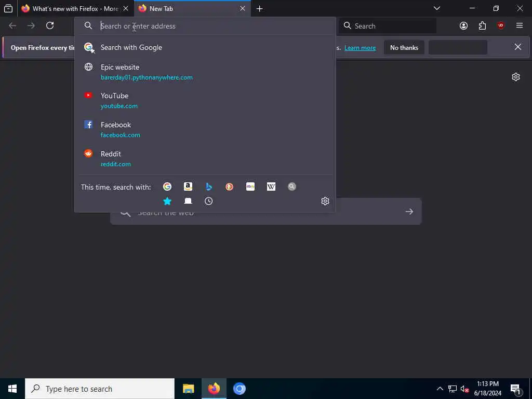Click the Learn more link
The width and height of the screenshot is (532, 399).
click(x=360, y=48)
